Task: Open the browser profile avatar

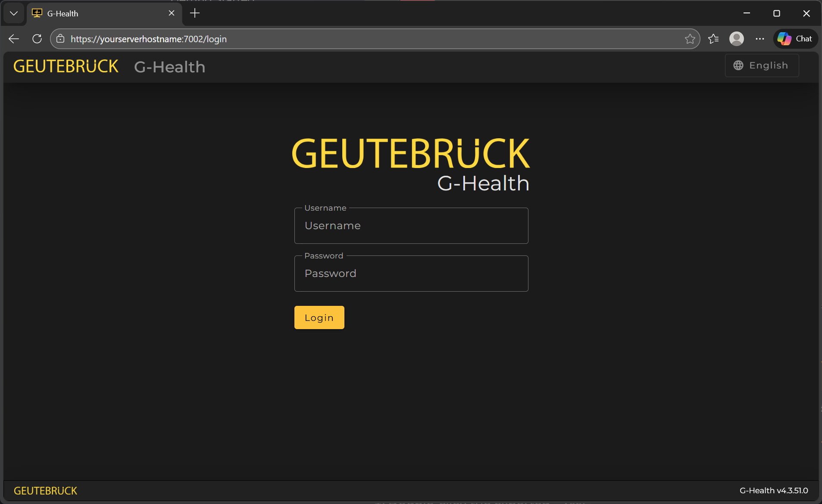Action: tap(736, 39)
